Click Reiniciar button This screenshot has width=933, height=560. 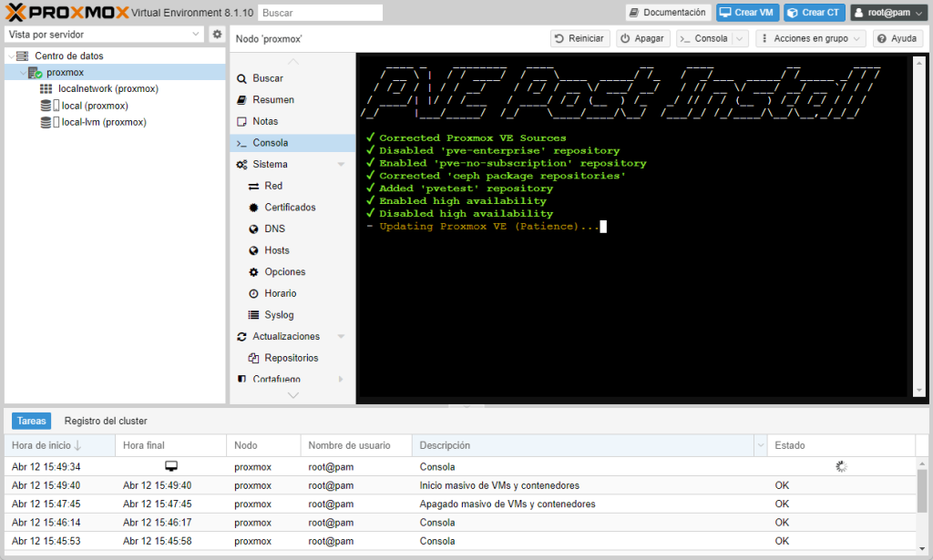579,38
